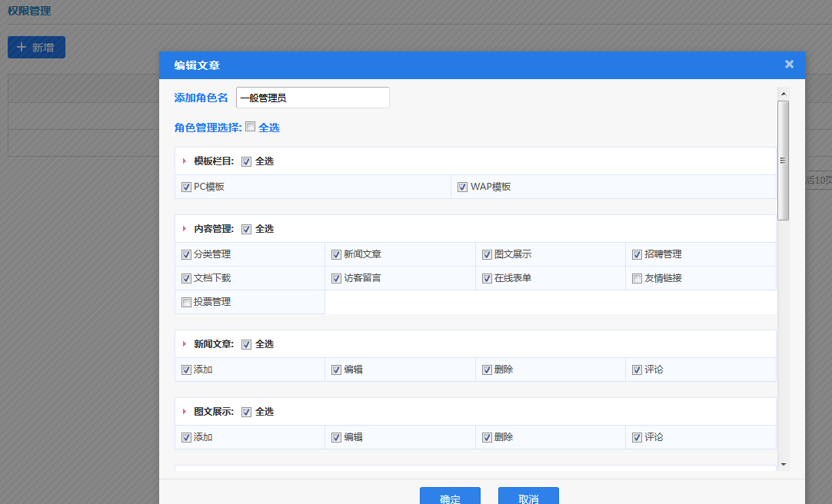Collapse the 模板栏目 section arrow
Screen dimensions: 832x504
pyautogui.click(x=184, y=161)
